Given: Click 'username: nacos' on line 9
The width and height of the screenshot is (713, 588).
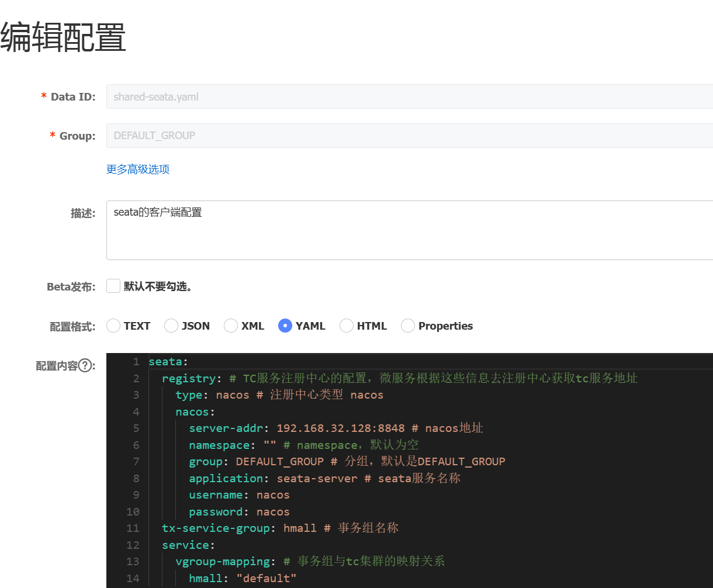Looking at the screenshot, I should point(240,495).
